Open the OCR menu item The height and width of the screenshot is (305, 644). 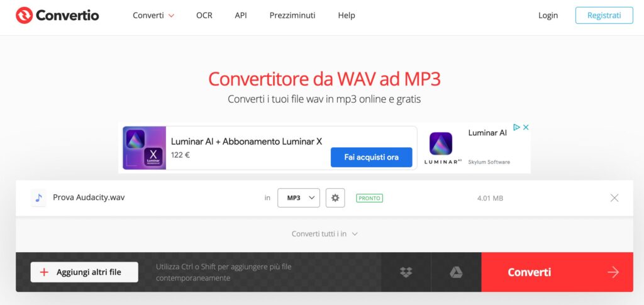click(x=204, y=16)
